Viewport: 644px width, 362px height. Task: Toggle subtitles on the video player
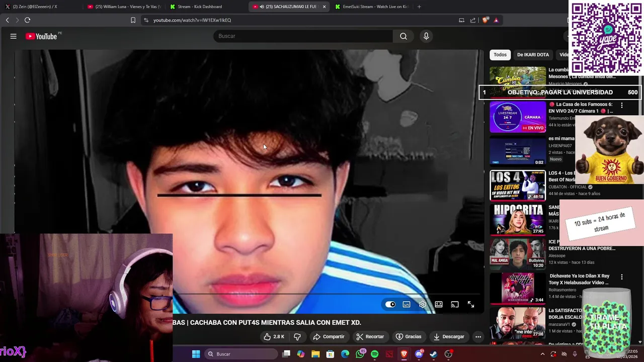coord(407,304)
